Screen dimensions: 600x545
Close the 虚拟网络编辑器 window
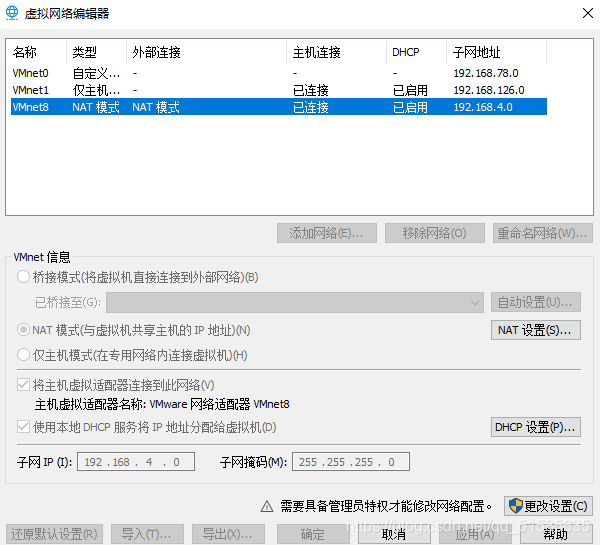click(x=587, y=13)
